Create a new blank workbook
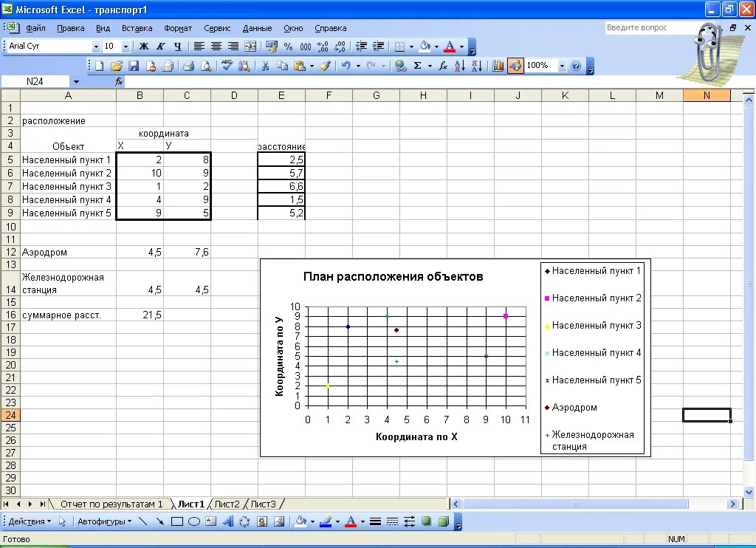The height and width of the screenshot is (548, 756). 100,66
